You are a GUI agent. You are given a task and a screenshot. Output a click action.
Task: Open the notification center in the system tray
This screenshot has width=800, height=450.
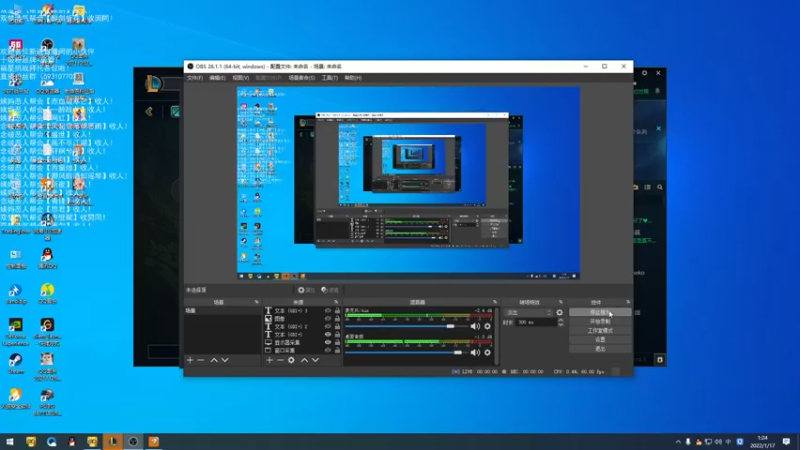tap(786, 441)
